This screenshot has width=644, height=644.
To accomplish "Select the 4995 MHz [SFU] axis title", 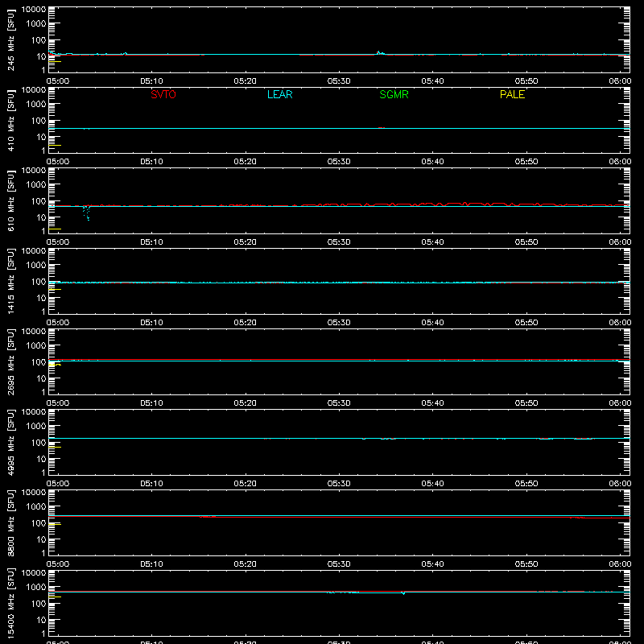I will pyautogui.click(x=10, y=442).
